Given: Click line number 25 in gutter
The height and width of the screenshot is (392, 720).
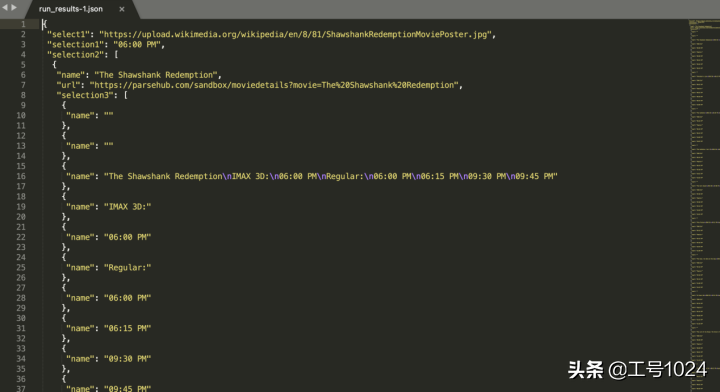Looking at the screenshot, I should 21,268.
